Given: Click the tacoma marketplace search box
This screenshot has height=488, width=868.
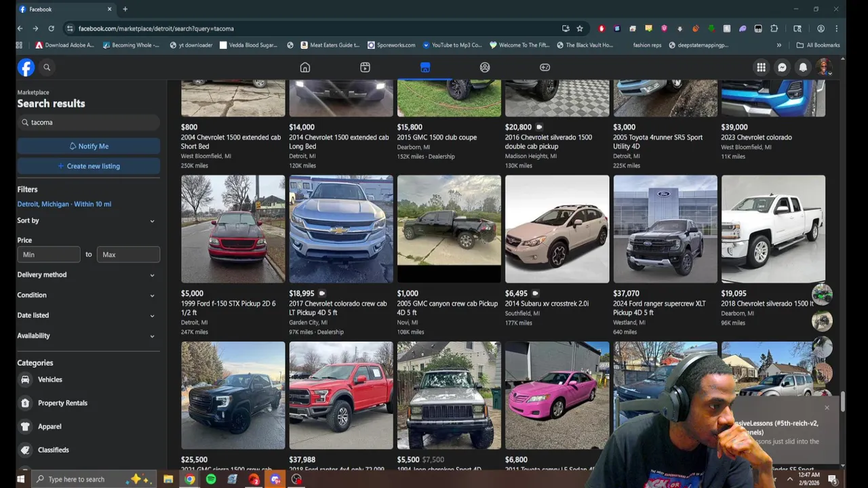Looking at the screenshot, I should coord(88,122).
